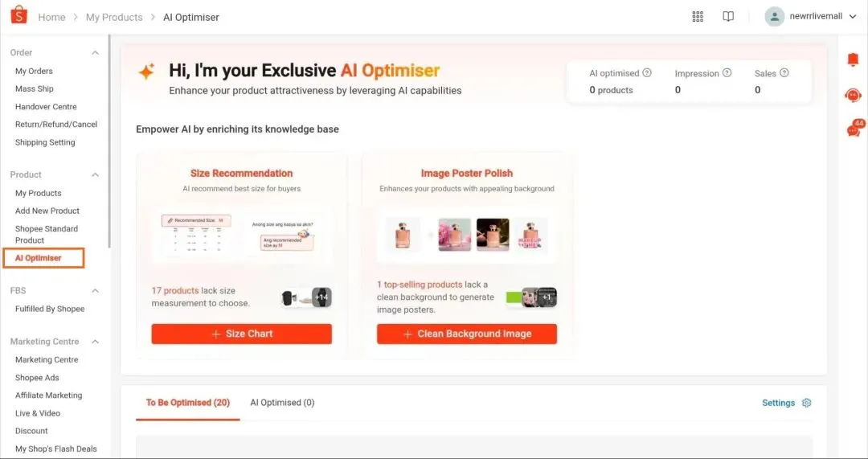Click Sales help question icon
This screenshot has height=459, width=868.
[784, 72]
